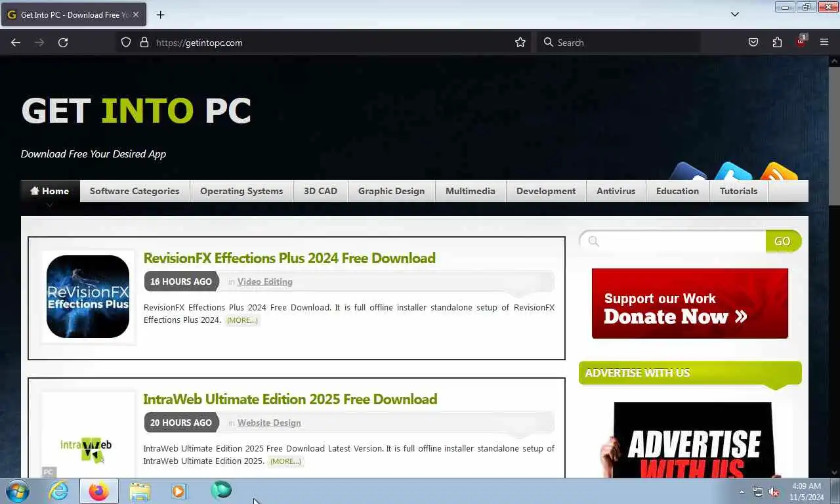840x504 pixels.
Task: Click the scrollbar up arrow
Action: pyautogui.click(x=834, y=61)
